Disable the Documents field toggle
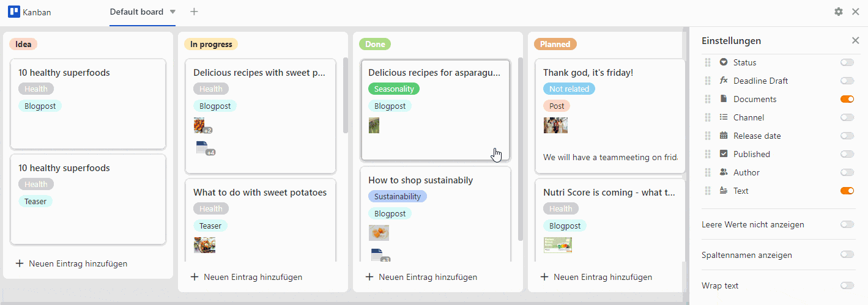 pos(847,99)
